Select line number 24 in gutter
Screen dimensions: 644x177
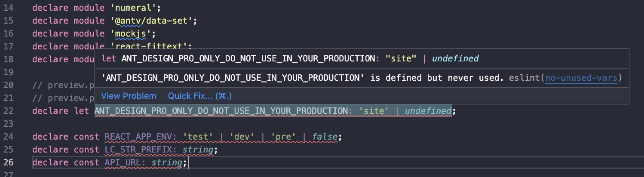tap(8, 137)
